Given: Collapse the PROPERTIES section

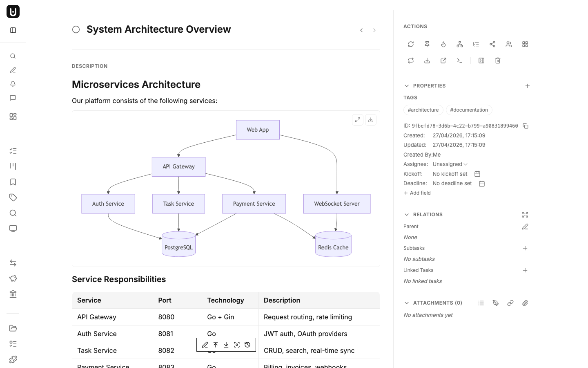Looking at the screenshot, I should tap(407, 86).
